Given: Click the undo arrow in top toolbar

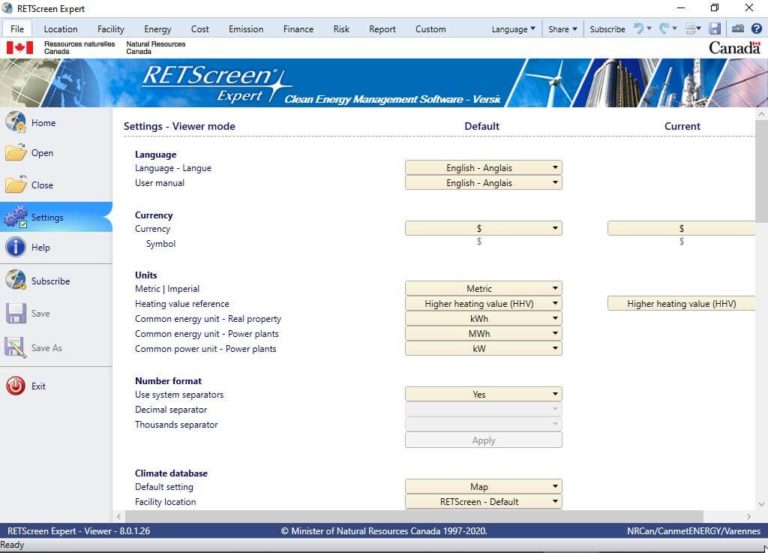Looking at the screenshot, I should (639, 28).
